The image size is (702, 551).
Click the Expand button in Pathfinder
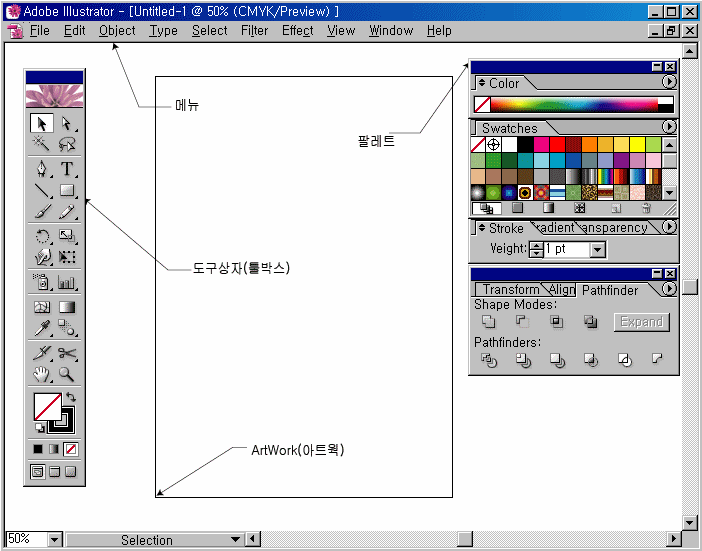[642, 322]
